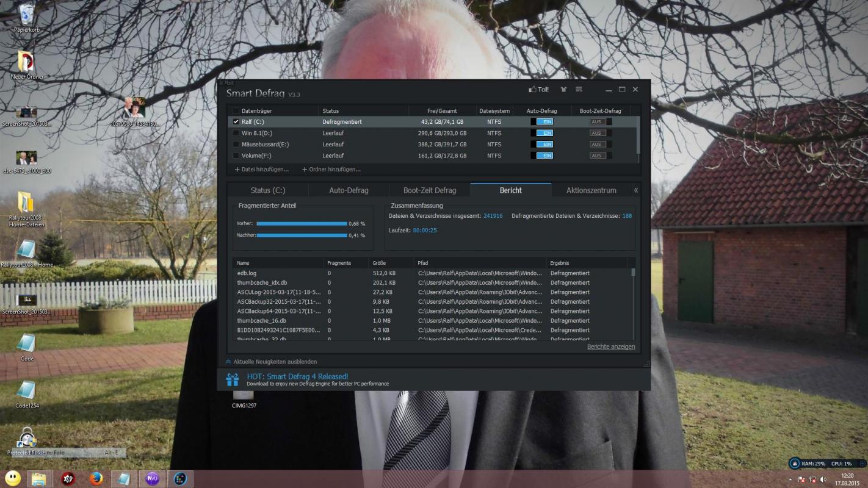Check the Win 8.1(D:) drive checkbox
868x488 pixels.
click(x=236, y=133)
